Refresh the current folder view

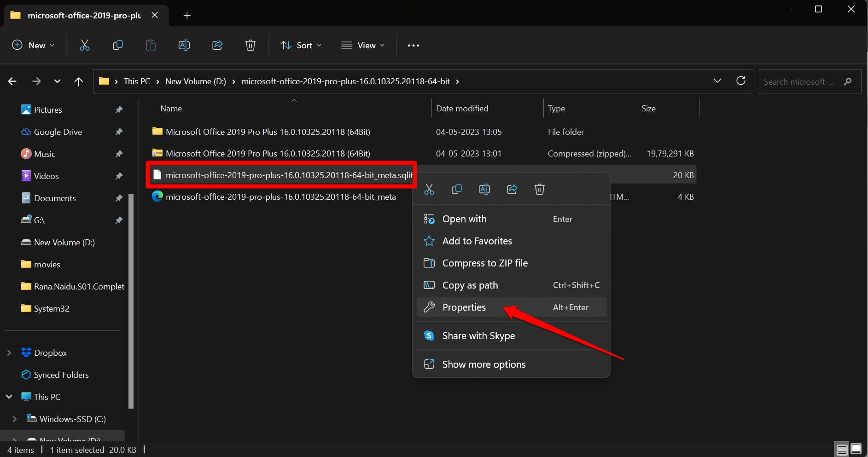[740, 81]
